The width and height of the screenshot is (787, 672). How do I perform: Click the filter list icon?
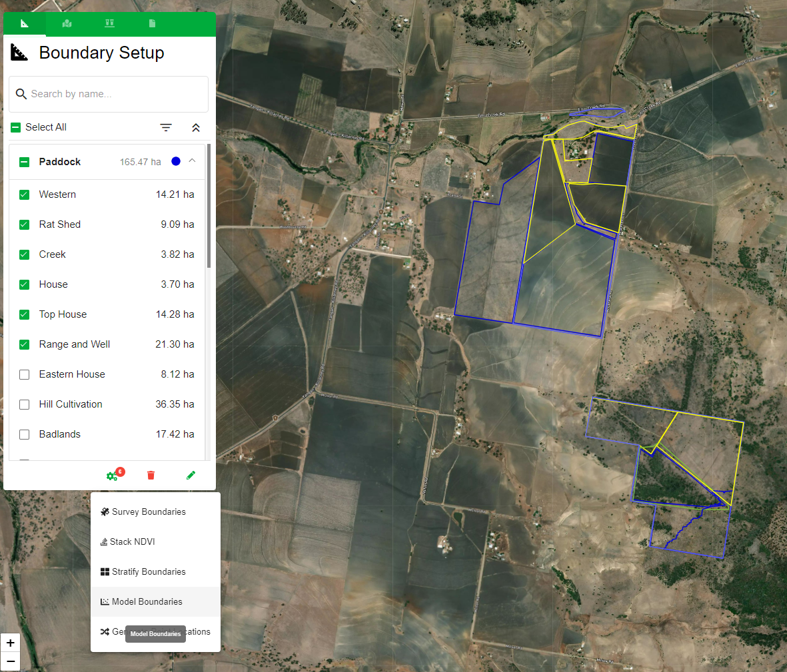click(x=166, y=127)
